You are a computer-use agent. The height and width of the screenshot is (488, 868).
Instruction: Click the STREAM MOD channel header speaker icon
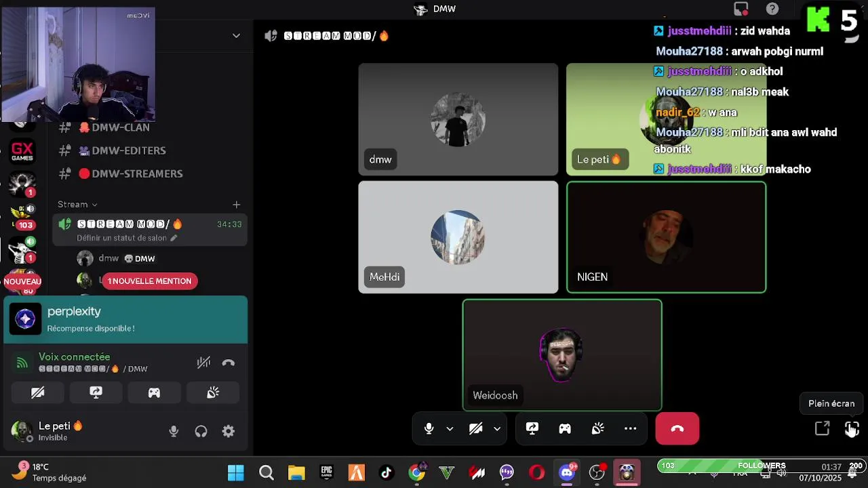(271, 36)
